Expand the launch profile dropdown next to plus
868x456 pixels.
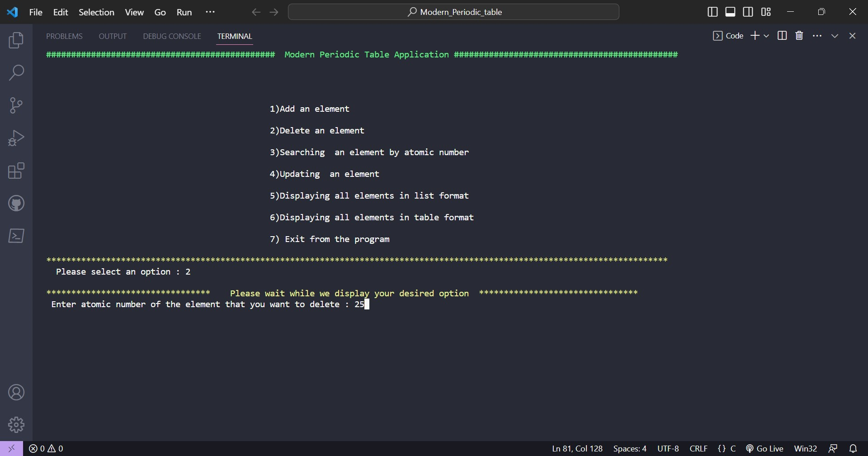coord(767,35)
